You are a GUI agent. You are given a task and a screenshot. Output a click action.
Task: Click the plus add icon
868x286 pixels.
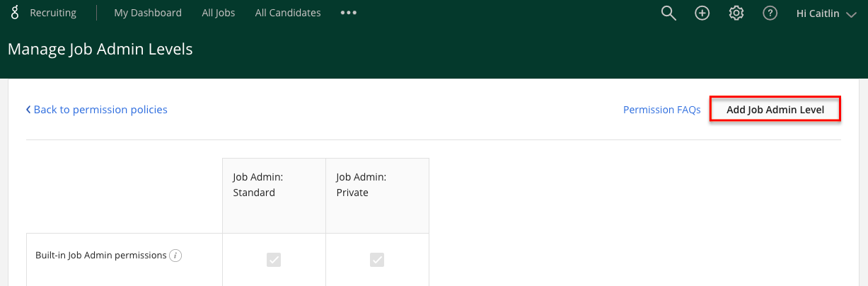tap(702, 13)
